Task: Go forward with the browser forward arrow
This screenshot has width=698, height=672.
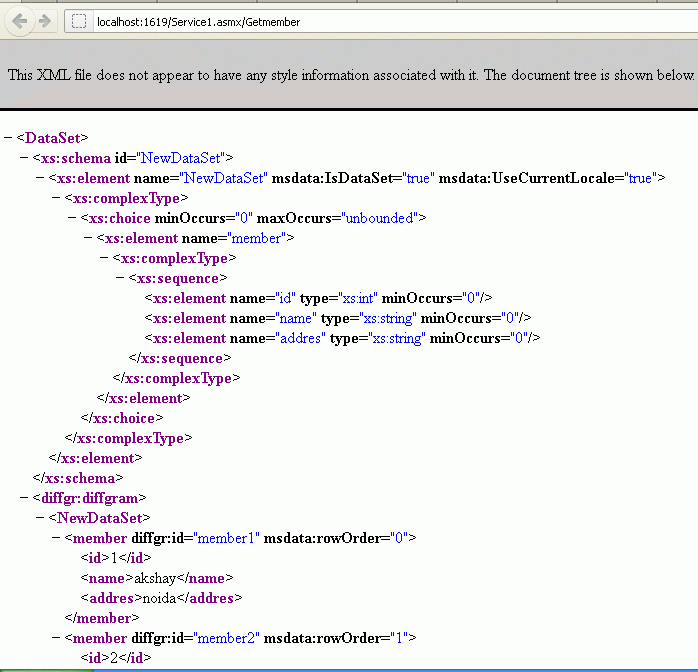Action: (x=45, y=21)
